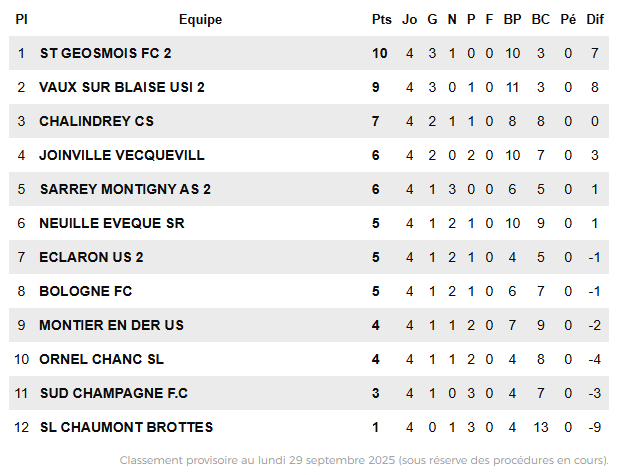Screen dimensions: 618x475
Task: Select ECLARON US 2 in the standings
Action: tap(91, 257)
